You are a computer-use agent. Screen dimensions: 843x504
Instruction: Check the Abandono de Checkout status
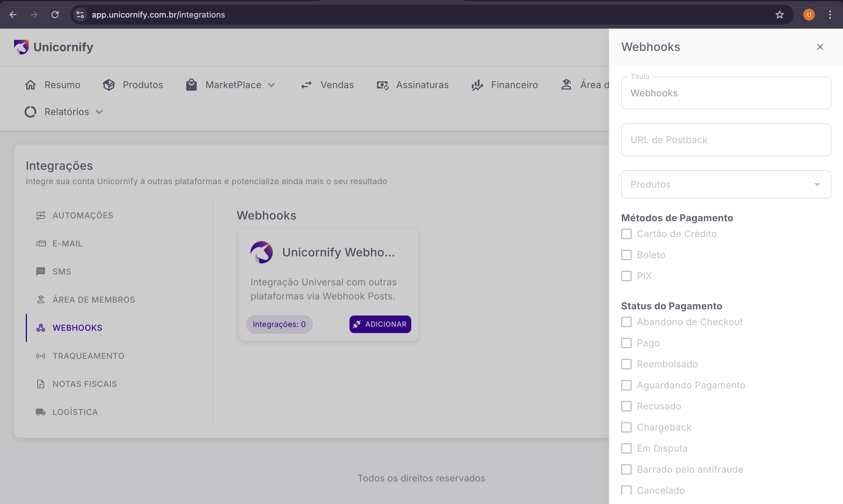pos(626,322)
